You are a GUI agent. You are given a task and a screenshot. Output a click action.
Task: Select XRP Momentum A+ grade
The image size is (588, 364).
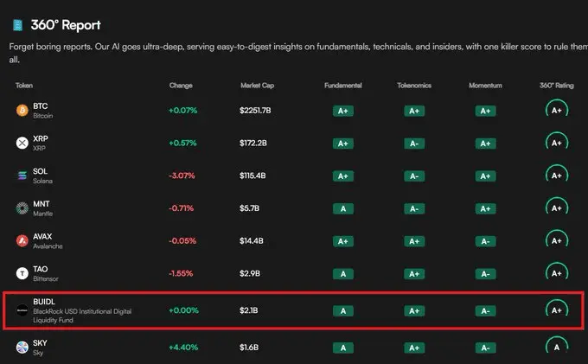[485, 144]
